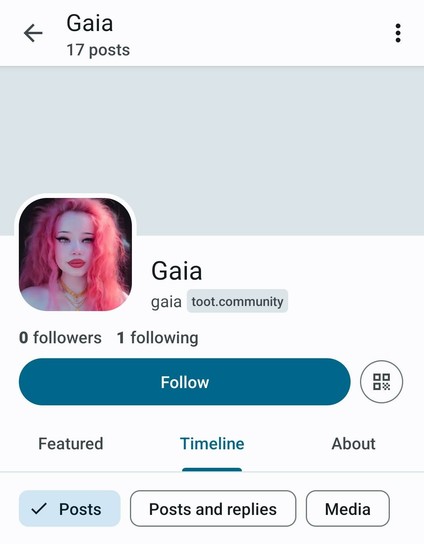
Task: Tap the toot.community server badge
Action: [x=237, y=301]
